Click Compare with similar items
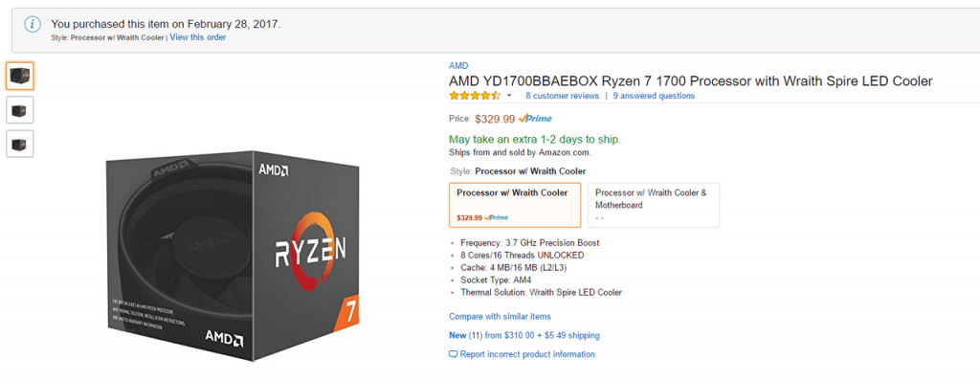 tap(500, 316)
